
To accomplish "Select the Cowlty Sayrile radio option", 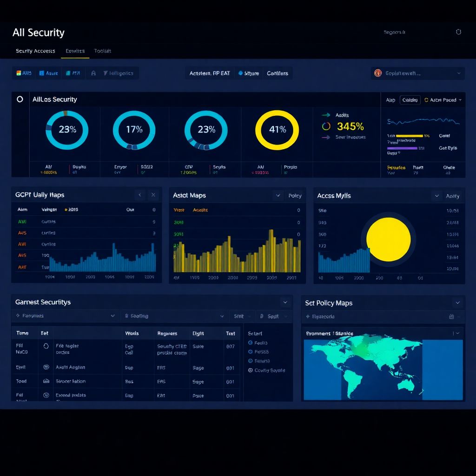I will tap(251, 370).
